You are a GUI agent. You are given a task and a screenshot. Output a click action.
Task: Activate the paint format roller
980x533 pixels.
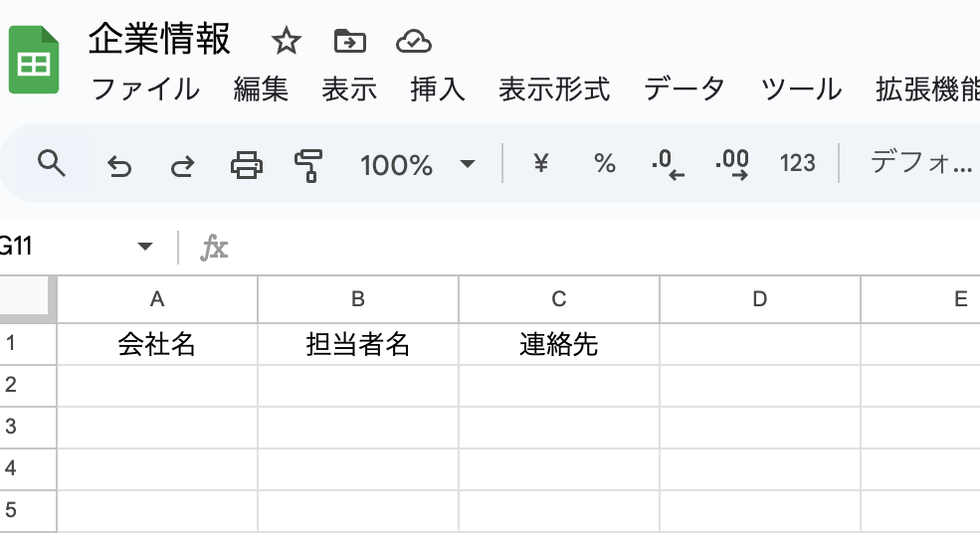tap(309, 164)
